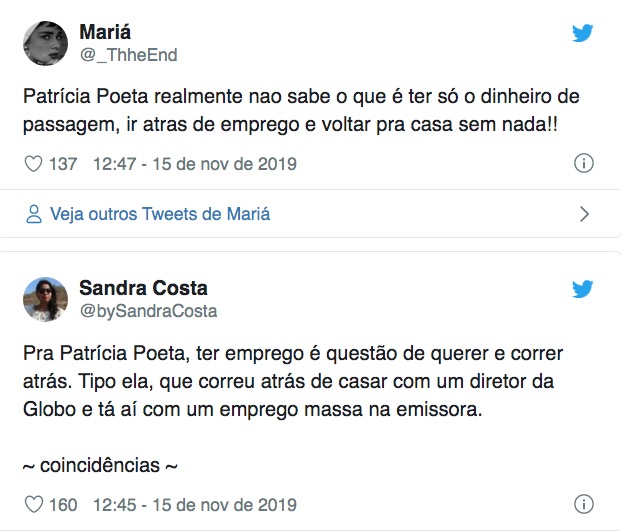Click the person icon beside Veja outros Tweets

pos(34,214)
